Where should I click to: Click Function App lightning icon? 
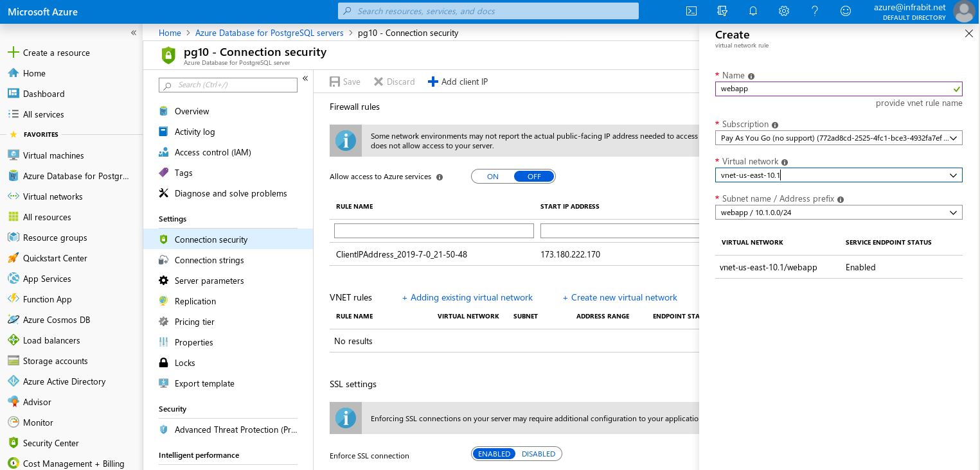coord(13,299)
